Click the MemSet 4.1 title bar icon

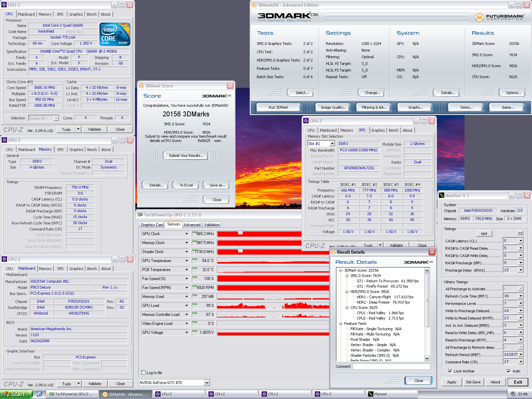[x=442, y=196]
